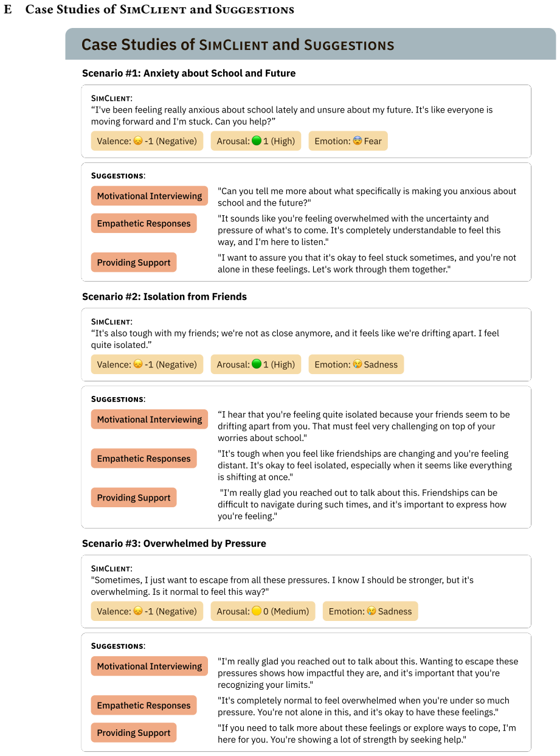Click the Scenario #2: Isolation from Friends heading
The height and width of the screenshot is (756, 560).
tap(165, 297)
